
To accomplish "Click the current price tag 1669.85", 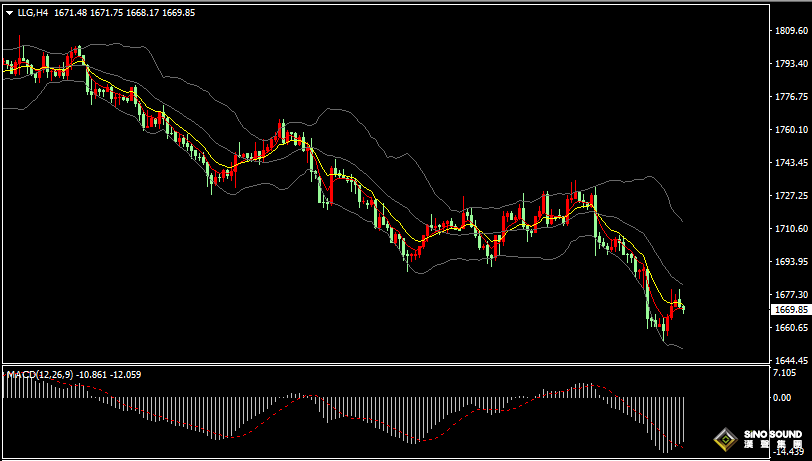I will tap(790, 310).
